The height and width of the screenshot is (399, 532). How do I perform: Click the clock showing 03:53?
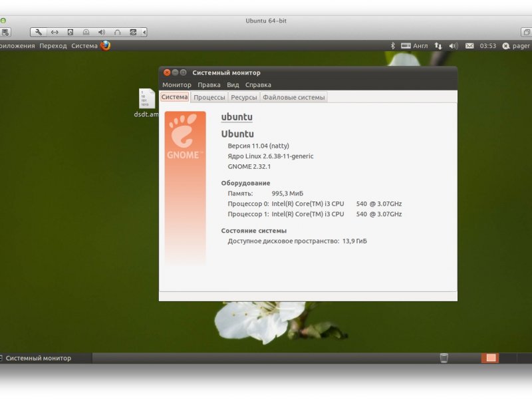point(487,46)
